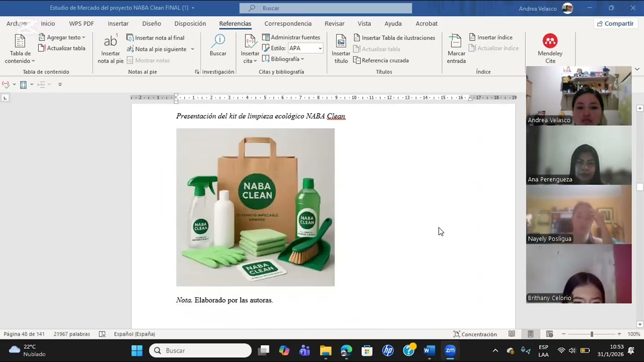The height and width of the screenshot is (362, 644).
Task: Click Actualizar tabla in Tabla de contenido group
Action: pos(62,48)
